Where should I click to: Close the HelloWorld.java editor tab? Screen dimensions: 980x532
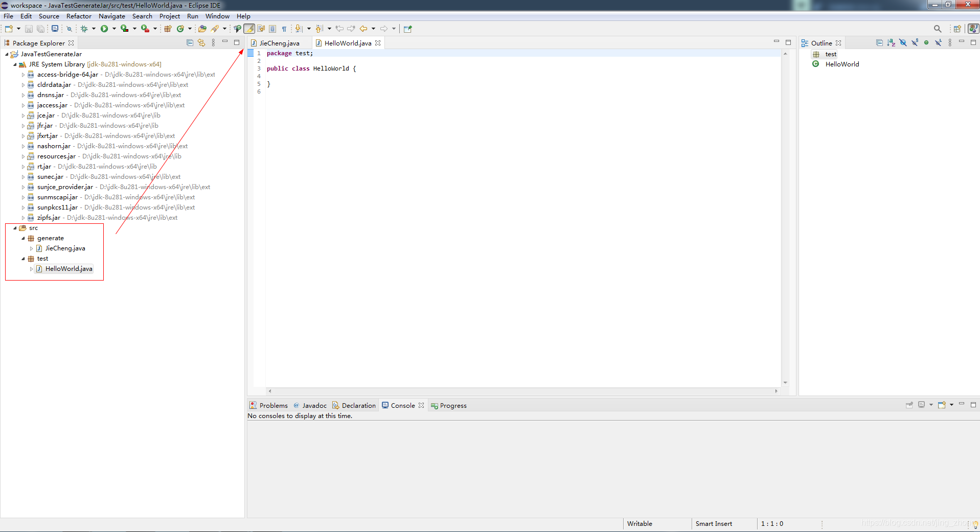[x=378, y=43]
